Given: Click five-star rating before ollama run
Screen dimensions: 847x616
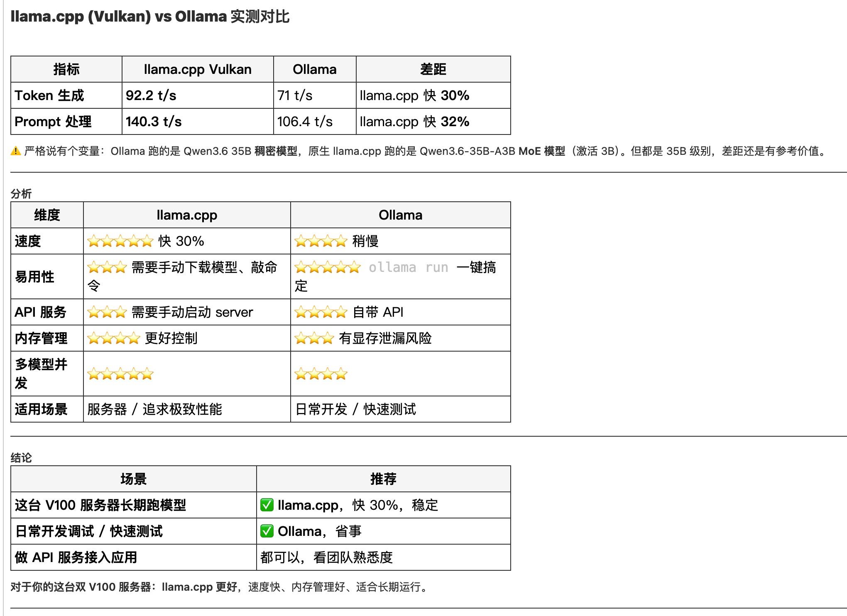Looking at the screenshot, I should [328, 267].
